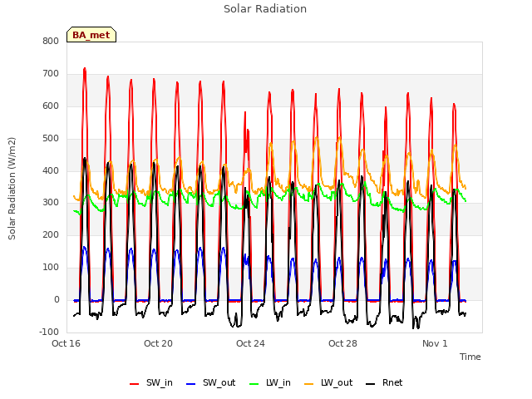The height and width of the screenshot is (399, 532).
Task: Click the 200 y-axis tick label
Action: (x=51, y=235)
